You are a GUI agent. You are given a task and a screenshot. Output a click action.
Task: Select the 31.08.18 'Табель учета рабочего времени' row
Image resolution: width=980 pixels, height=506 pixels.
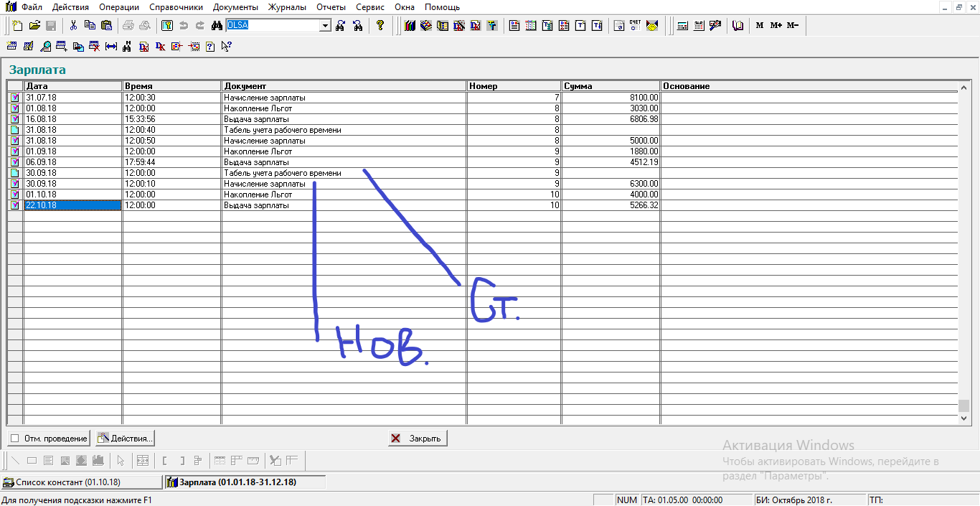(282, 130)
